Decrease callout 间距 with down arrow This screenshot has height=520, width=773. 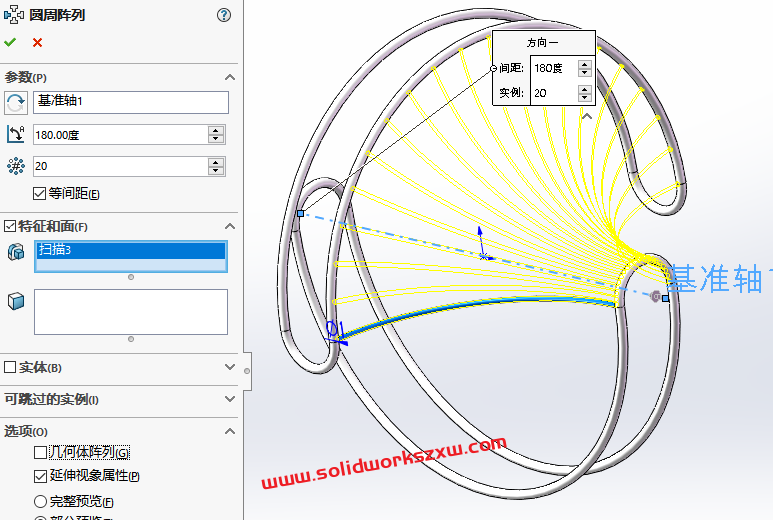(585, 72)
